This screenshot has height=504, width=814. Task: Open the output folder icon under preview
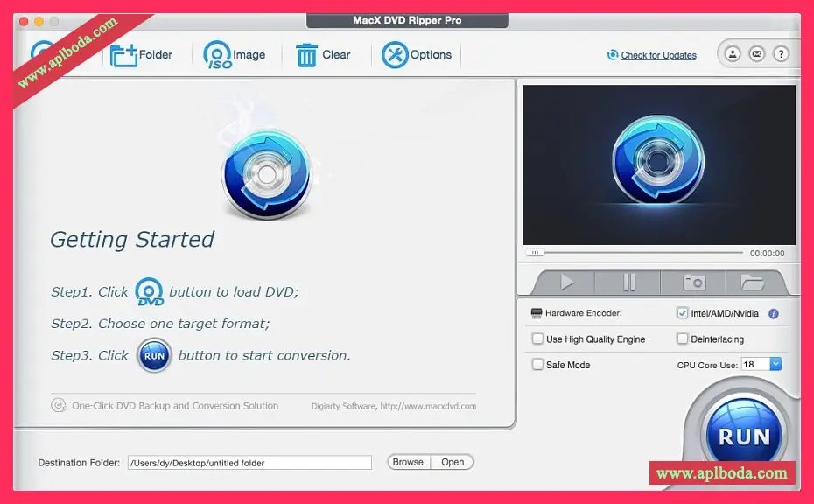tap(752, 282)
